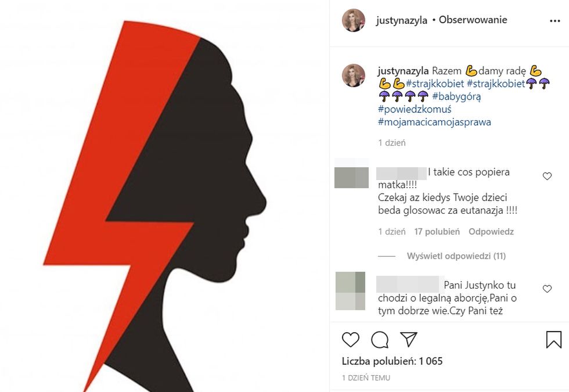This screenshot has height=392, width=569.
Task: Like the post with heart icon
Action: click(351, 340)
